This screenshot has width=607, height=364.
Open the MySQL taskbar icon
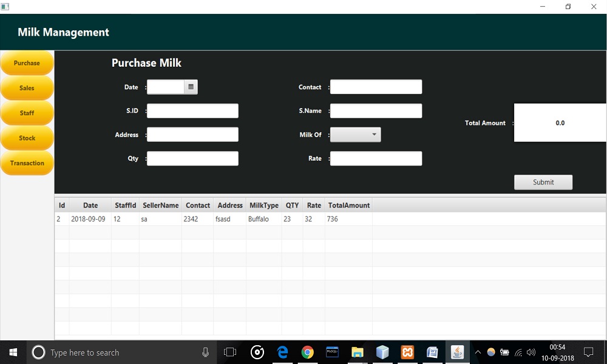(333, 352)
